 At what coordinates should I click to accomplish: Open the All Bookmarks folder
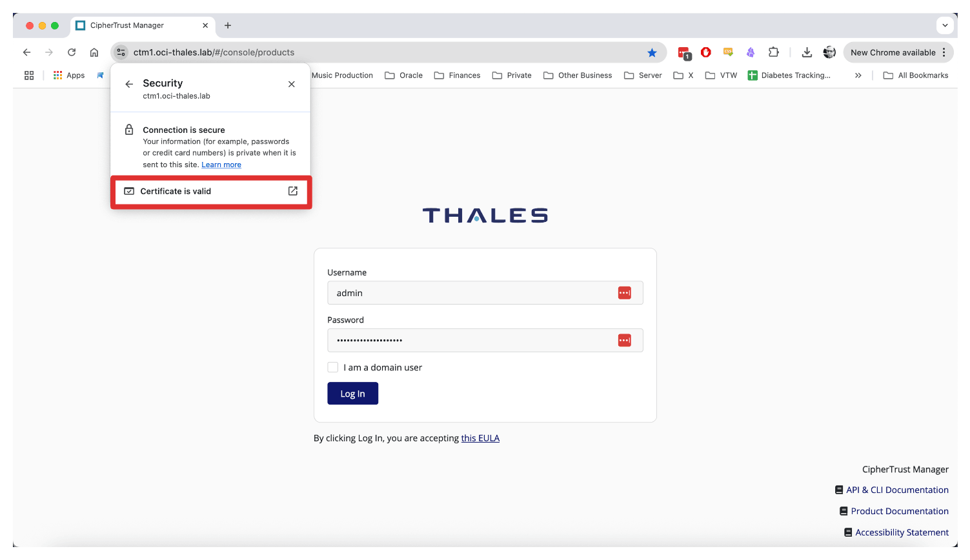tap(916, 75)
